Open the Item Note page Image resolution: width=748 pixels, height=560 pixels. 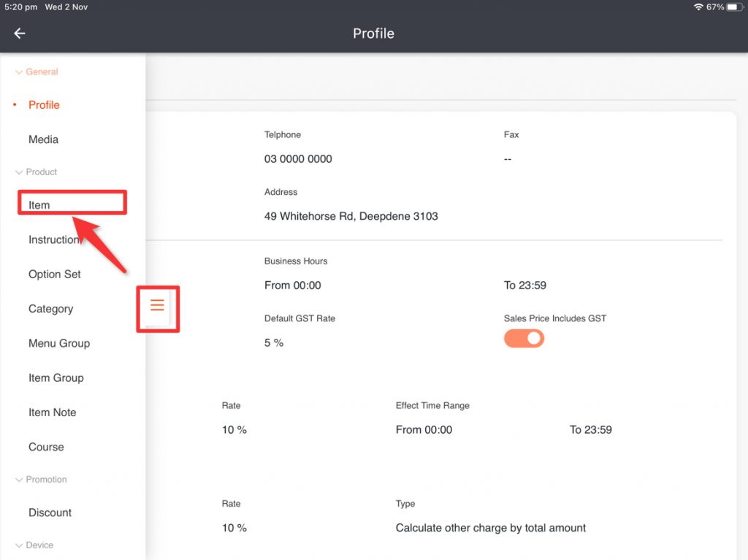click(52, 413)
